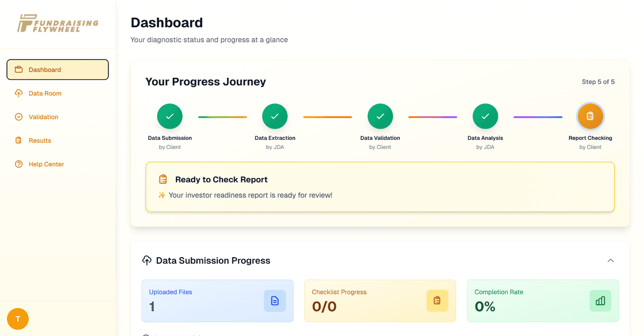Image resolution: width=644 pixels, height=336 pixels.
Task: Open the Data Room from the sidebar
Action: (45, 93)
